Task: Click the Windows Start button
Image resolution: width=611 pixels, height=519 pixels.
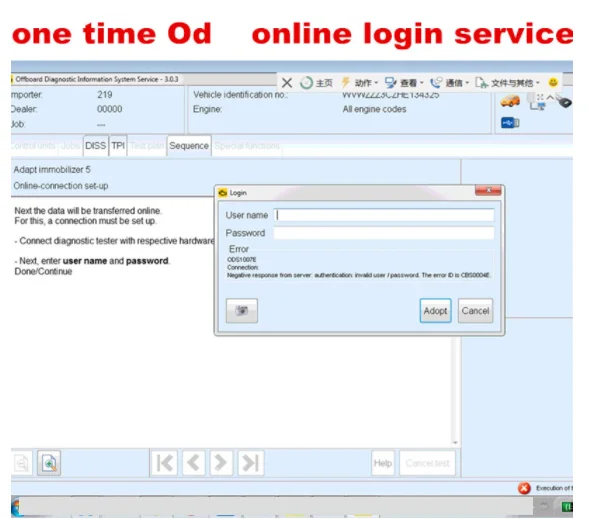Action: point(15,508)
